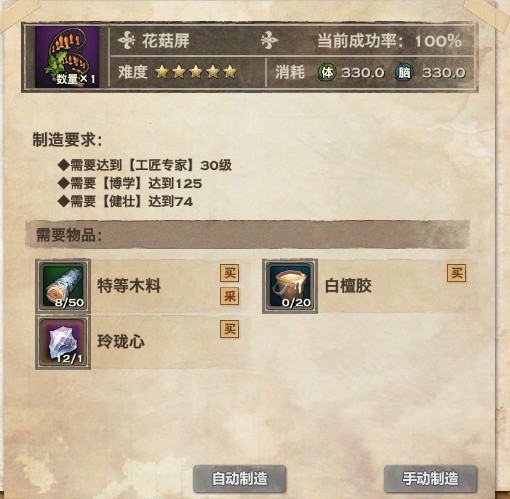510x499 pixels.
Task: Select the 特等木料 log material icon
Action: (x=63, y=286)
